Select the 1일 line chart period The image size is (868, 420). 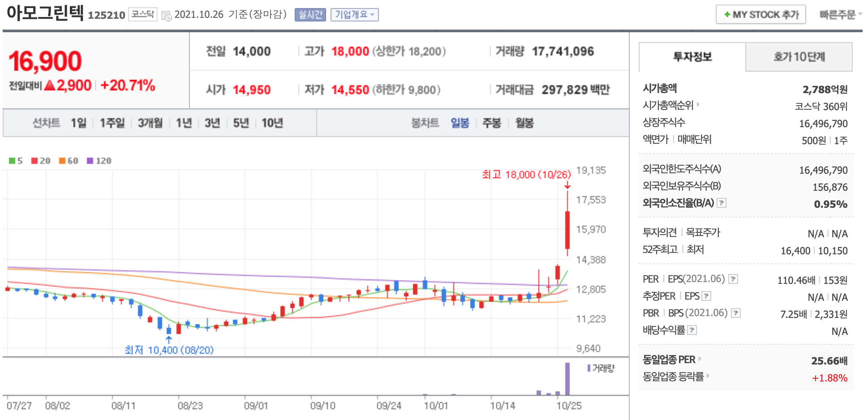click(x=78, y=123)
